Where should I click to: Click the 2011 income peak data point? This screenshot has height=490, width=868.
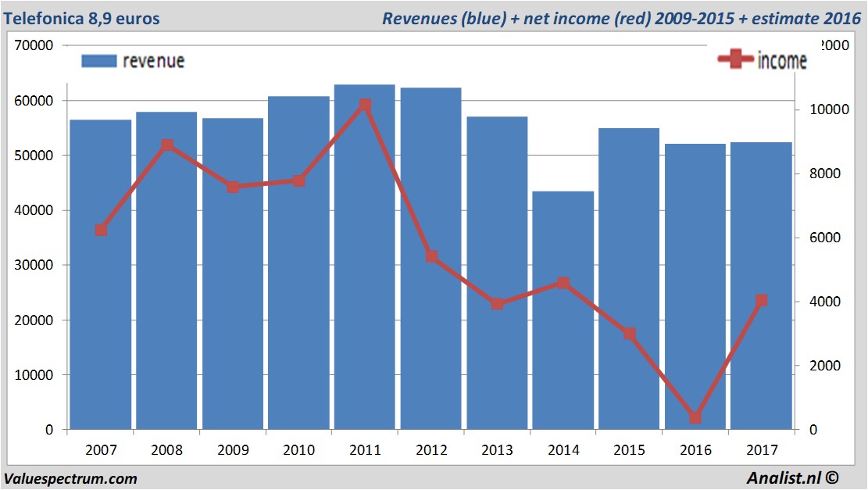(x=366, y=105)
